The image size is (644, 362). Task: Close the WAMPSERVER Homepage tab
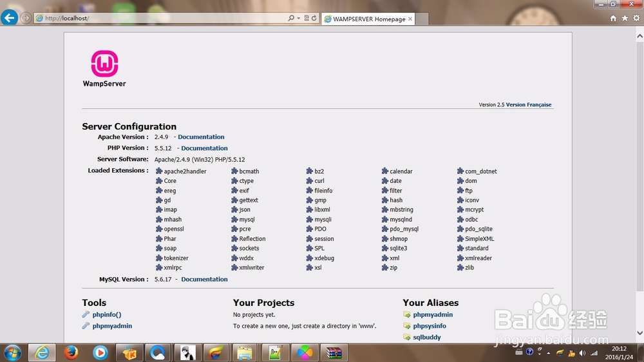[410, 19]
